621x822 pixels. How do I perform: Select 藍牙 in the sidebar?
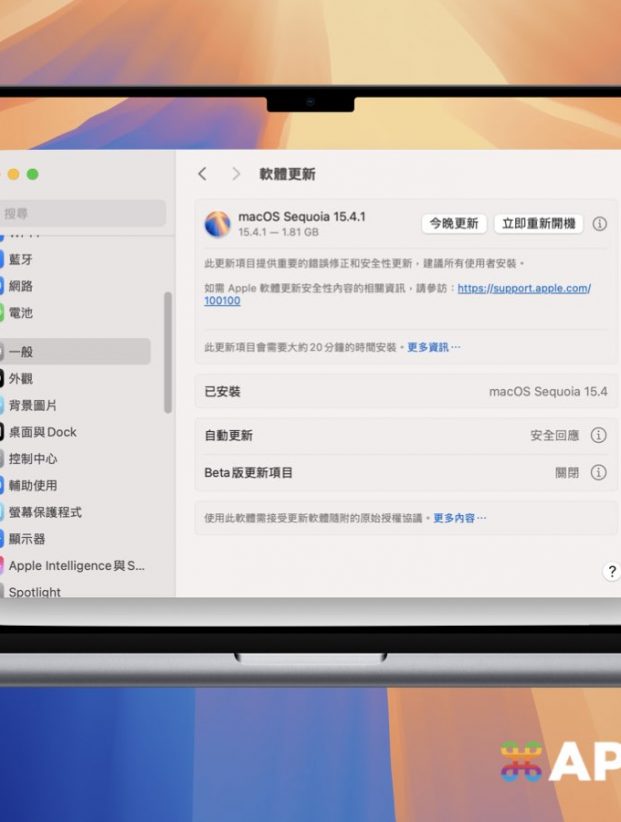pyautogui.click(x=21, y=259)
